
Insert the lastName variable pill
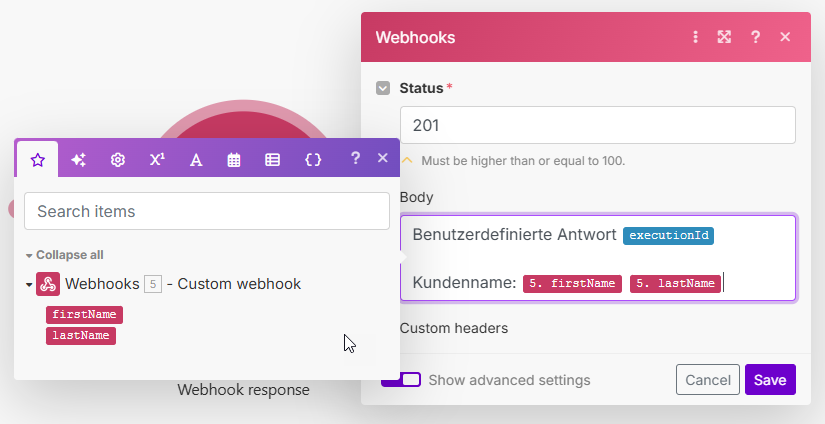click(x=81, y=336)
